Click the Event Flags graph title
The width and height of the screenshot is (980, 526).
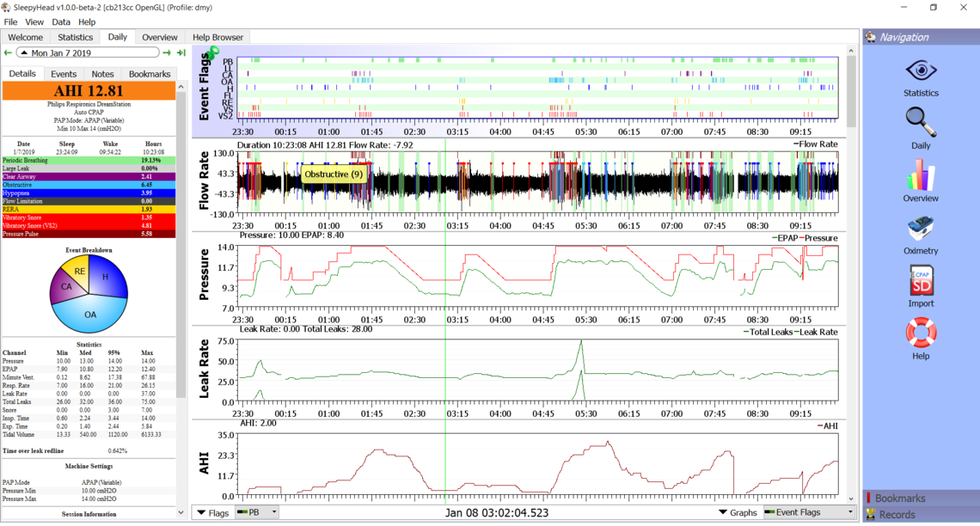click(203, 86)
